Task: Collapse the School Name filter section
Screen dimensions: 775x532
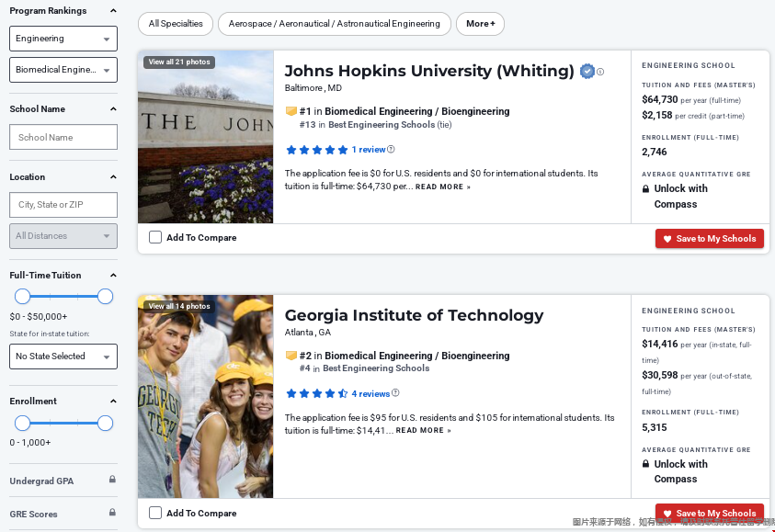Action: pyautogui.click(x=113, y=108)
